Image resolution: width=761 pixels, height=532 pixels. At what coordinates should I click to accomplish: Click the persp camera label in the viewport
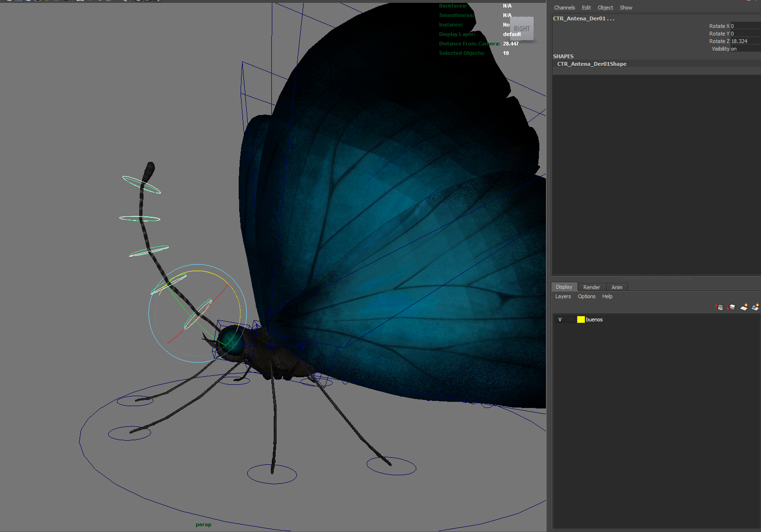203,524
